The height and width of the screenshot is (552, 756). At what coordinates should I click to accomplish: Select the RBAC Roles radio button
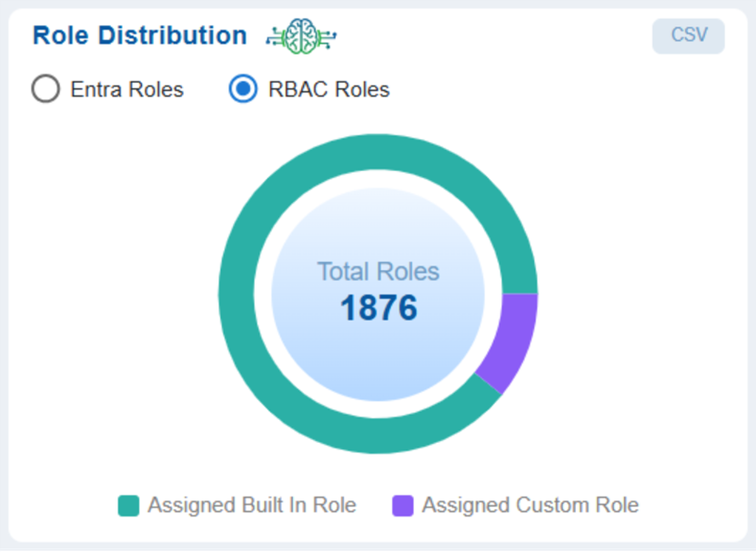pos(243,89)
